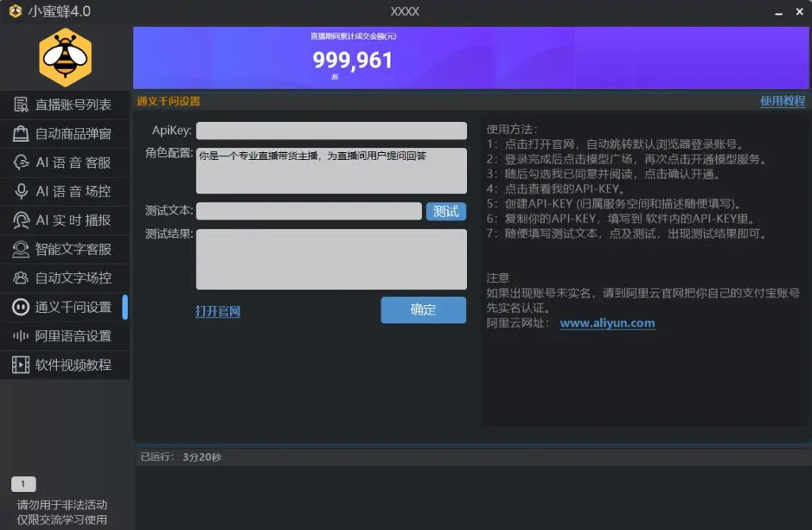Click the AI 语音场控 microphone icon
This screenshot has height=530, width=812.
pos(21,192)
